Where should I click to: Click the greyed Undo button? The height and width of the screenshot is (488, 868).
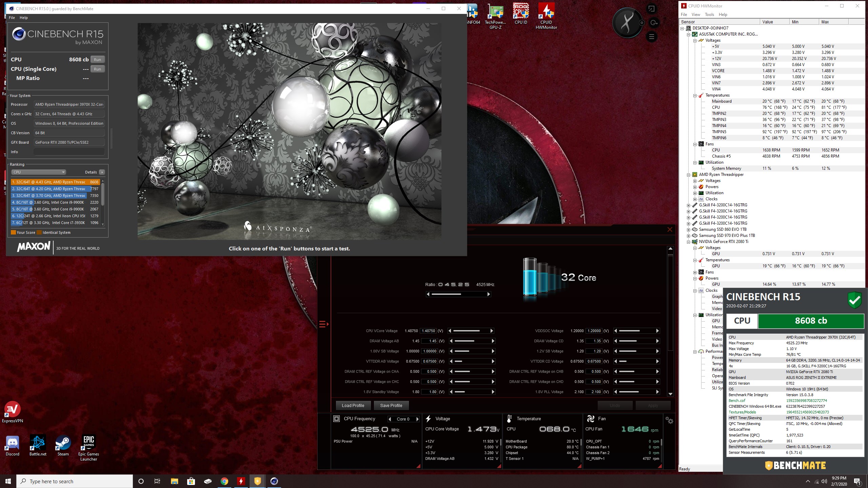coord(615,405)
